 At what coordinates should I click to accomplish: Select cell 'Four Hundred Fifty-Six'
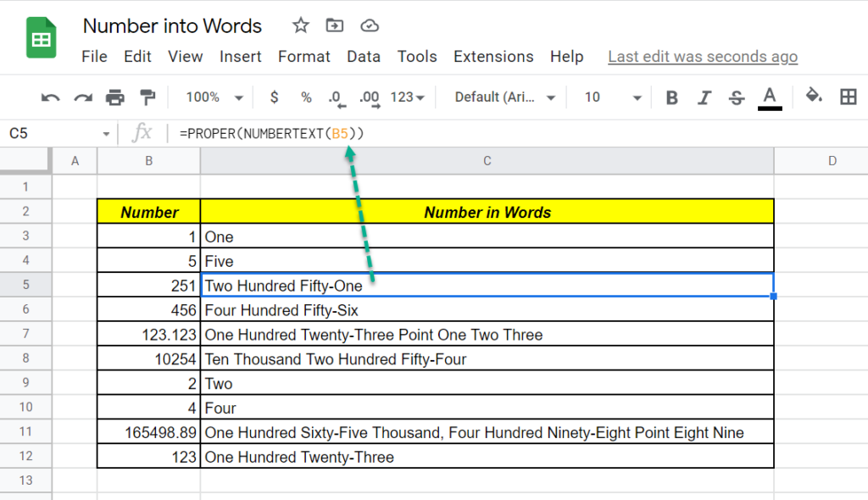pos(487,309)
